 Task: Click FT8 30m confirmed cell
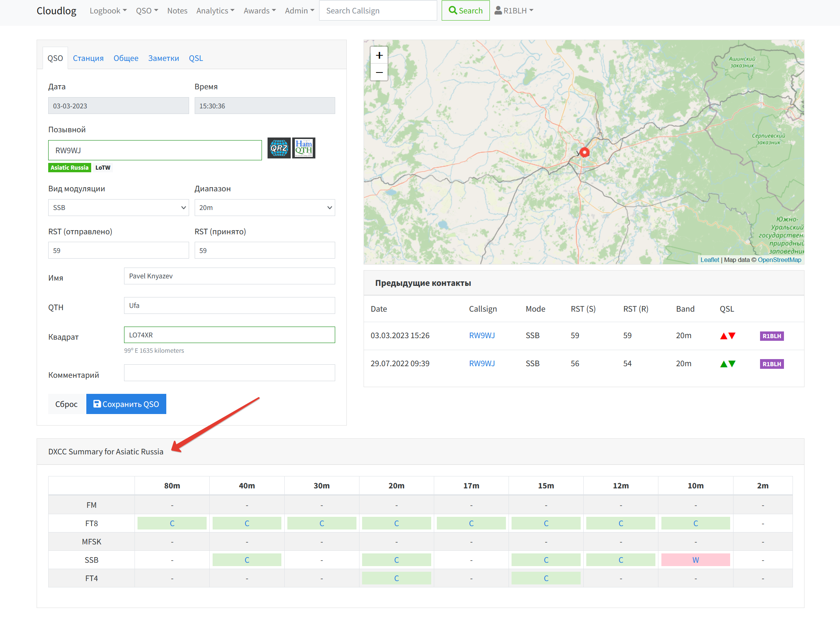pyautogui.click(x=322, y=524)
